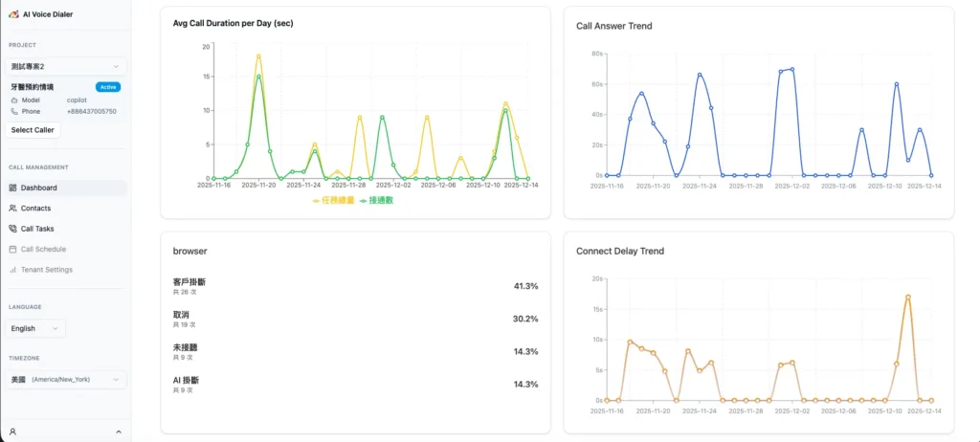Click the Call Schedule calendar icon
The image size is (980, 442).
[x=13, y=250]
